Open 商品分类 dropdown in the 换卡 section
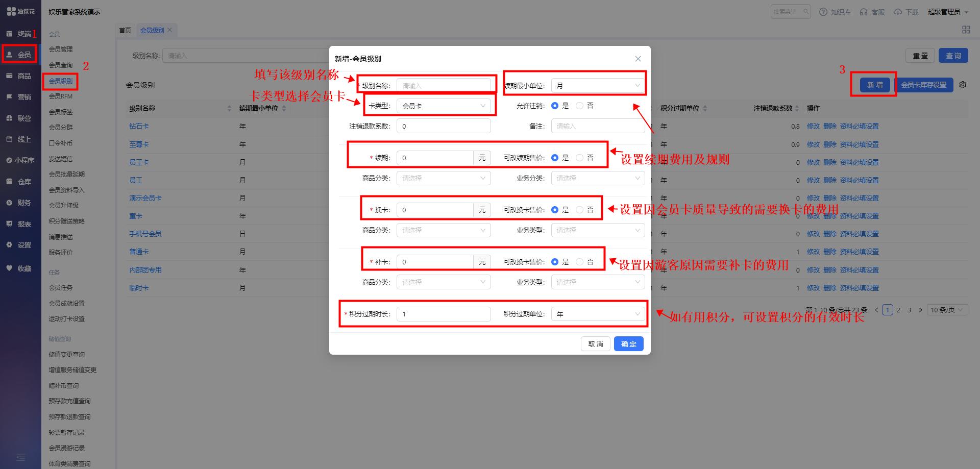 (x=444, y=230)
